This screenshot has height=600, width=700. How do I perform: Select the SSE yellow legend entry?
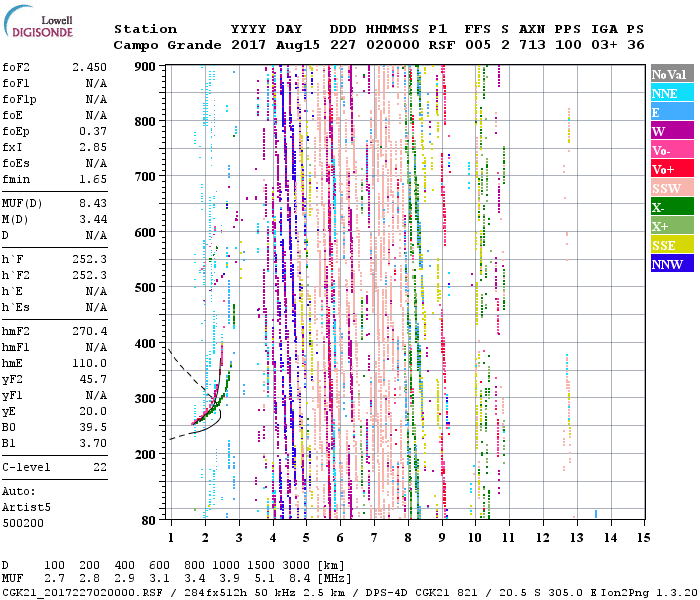(671, 245)
